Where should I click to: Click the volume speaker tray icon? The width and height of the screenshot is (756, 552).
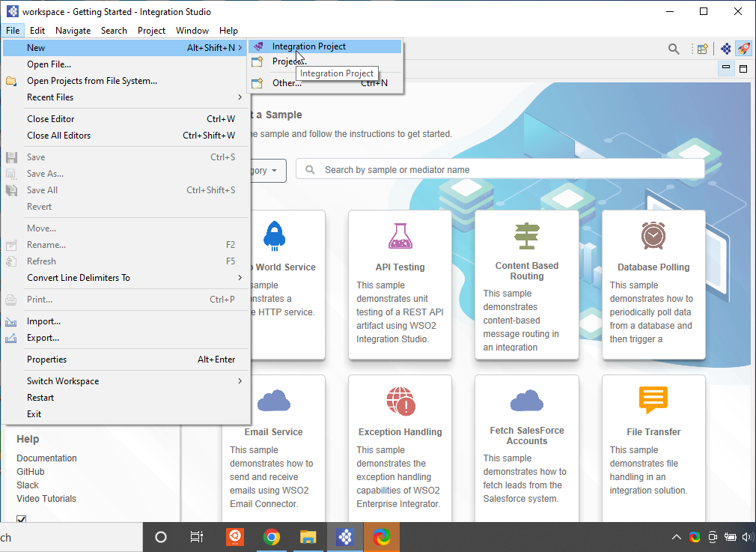click(748, 537)
